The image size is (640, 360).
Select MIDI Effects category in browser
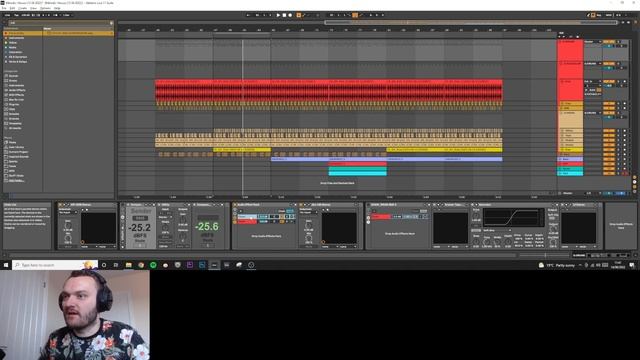tap(16, 95)
